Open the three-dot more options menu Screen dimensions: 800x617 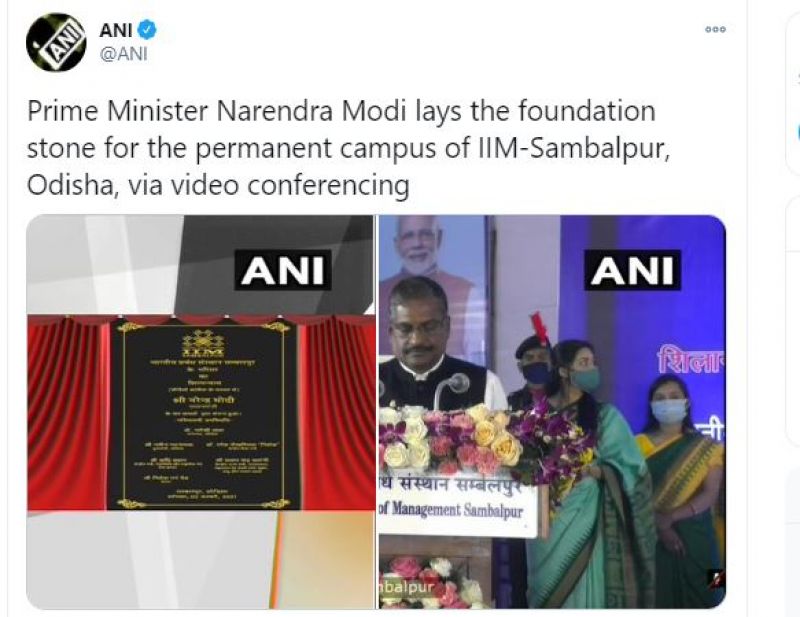(x=715, y=30)
